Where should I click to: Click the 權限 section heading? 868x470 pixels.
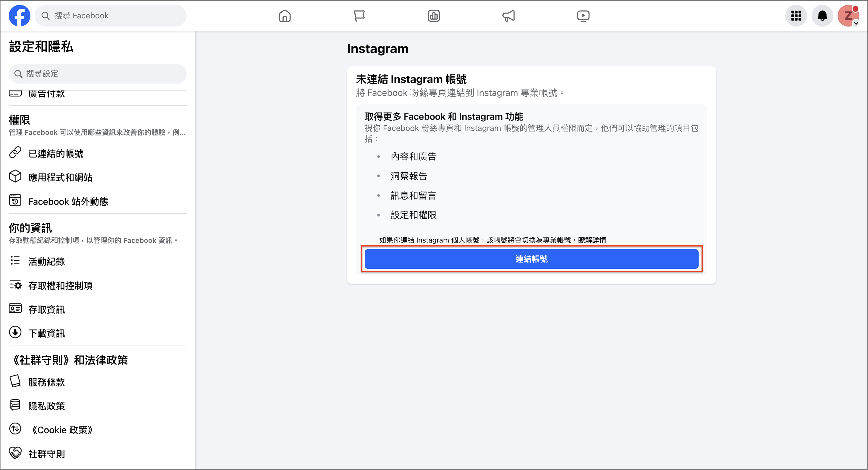pyautogui.click(x=20, y=120)
